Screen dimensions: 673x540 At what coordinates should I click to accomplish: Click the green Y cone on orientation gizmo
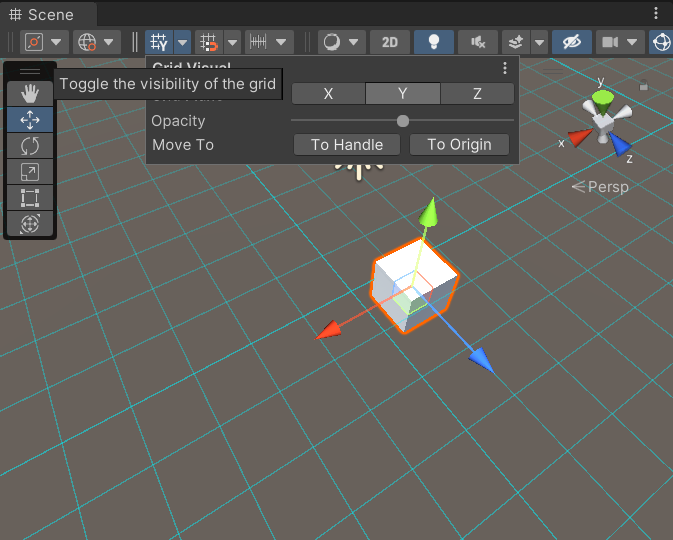pos(603,101)
